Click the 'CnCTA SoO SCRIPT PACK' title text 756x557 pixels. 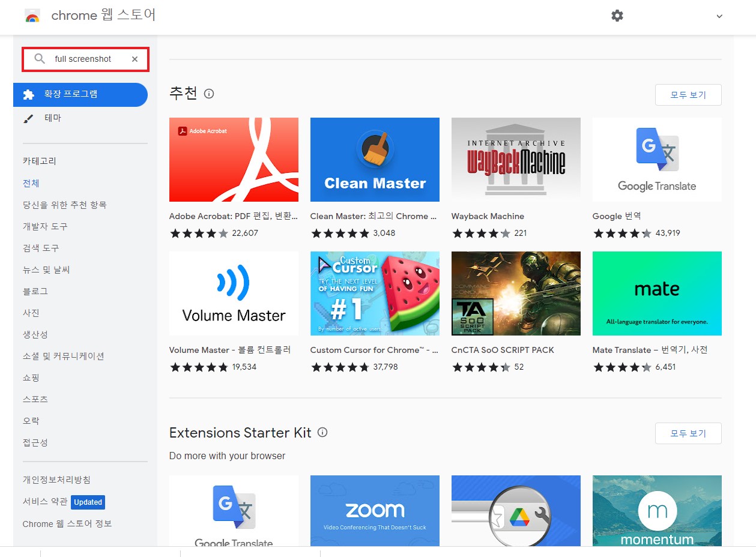click(503, 350)
